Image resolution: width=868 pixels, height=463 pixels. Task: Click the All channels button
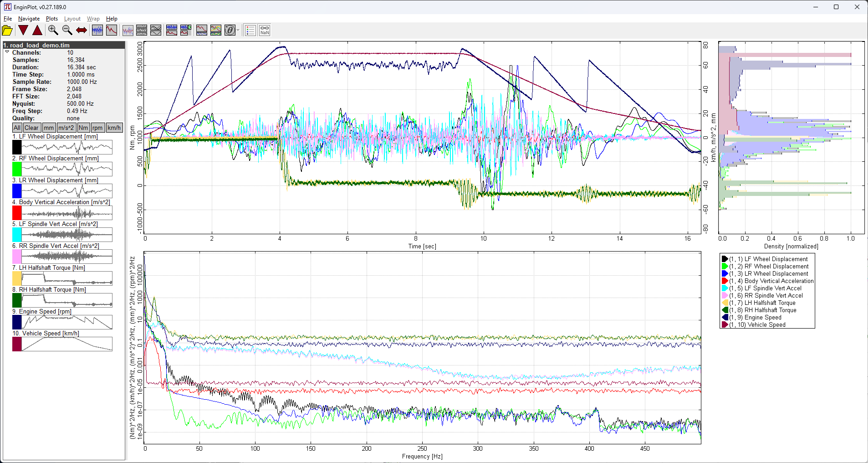pos(17,128)
